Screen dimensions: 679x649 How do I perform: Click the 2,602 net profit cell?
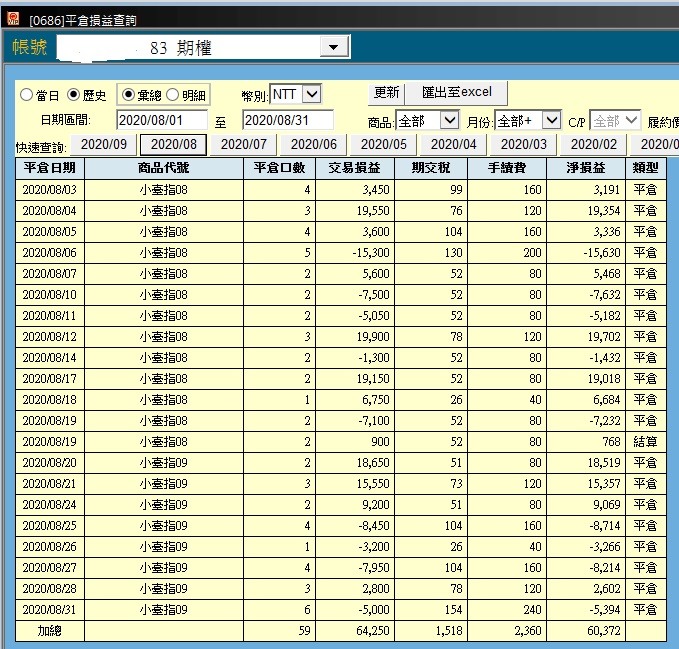point(586,589)
